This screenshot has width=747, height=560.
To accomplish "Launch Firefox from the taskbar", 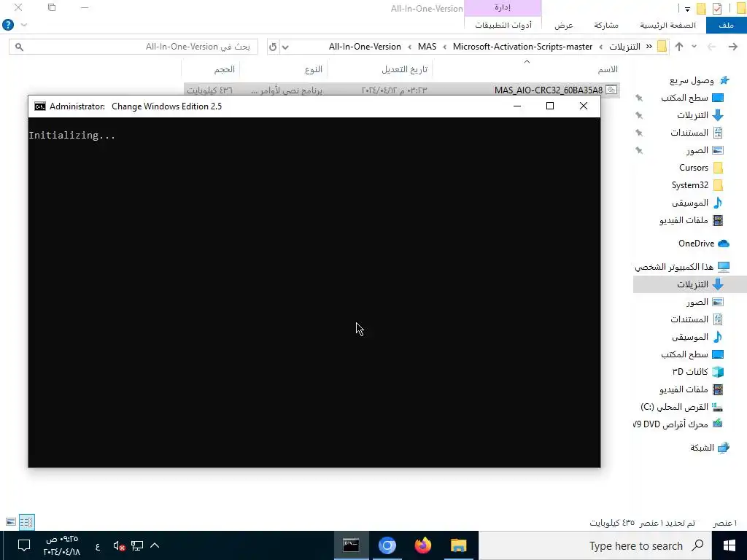I will 422,545.
